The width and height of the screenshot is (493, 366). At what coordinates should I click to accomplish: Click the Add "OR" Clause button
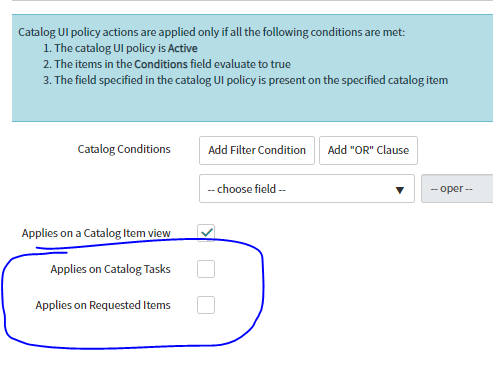(368, 150)
